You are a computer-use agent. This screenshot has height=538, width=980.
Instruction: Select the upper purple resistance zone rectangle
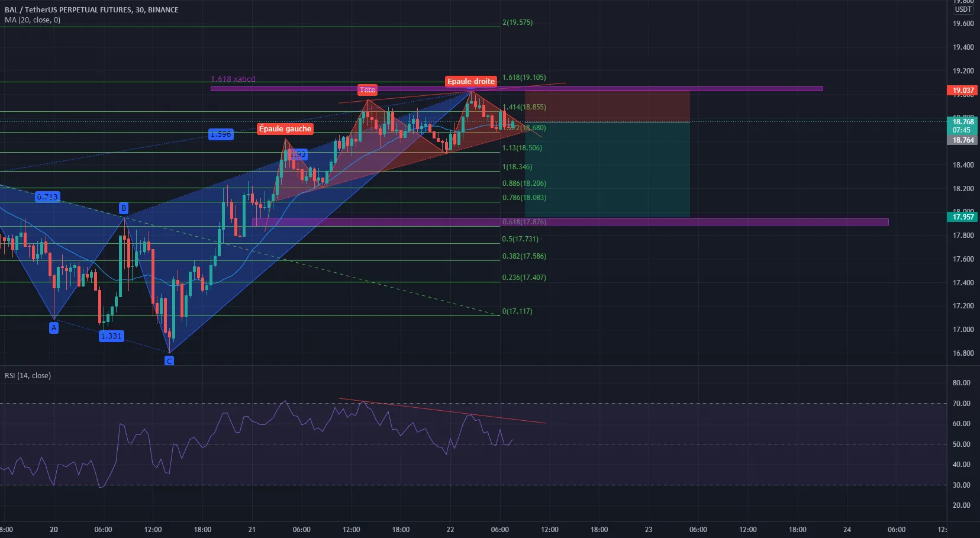coord(517,89)
